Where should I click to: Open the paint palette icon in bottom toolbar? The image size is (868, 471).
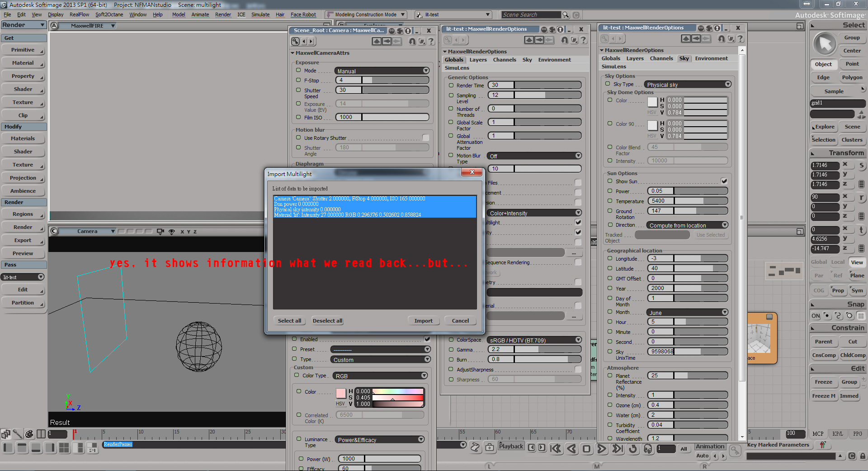29,434
